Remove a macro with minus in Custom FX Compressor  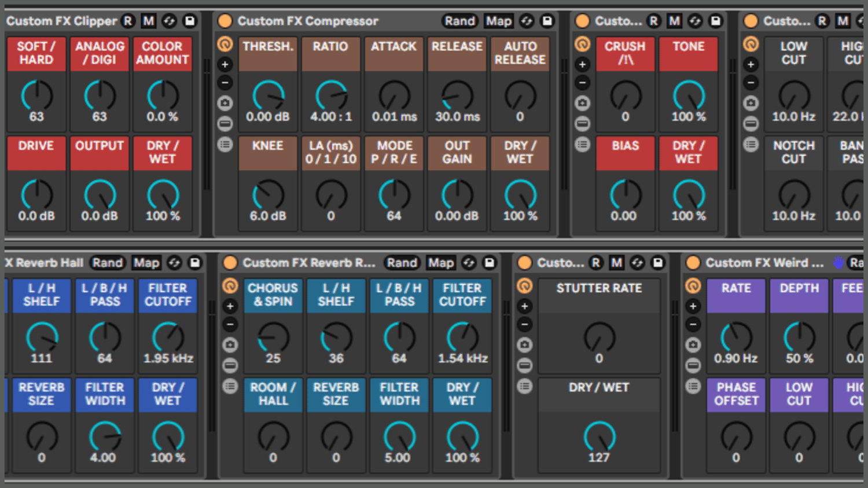pyautogui.click(x=225, y=83)
